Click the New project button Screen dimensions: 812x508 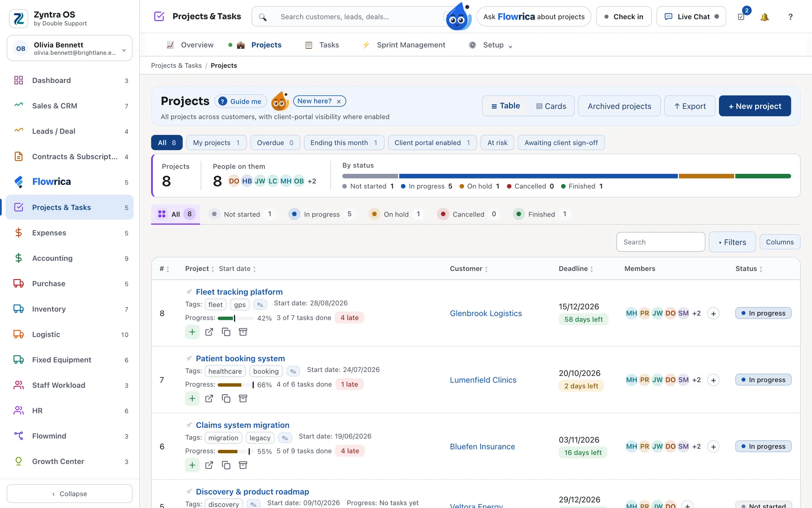pos(755,106)
